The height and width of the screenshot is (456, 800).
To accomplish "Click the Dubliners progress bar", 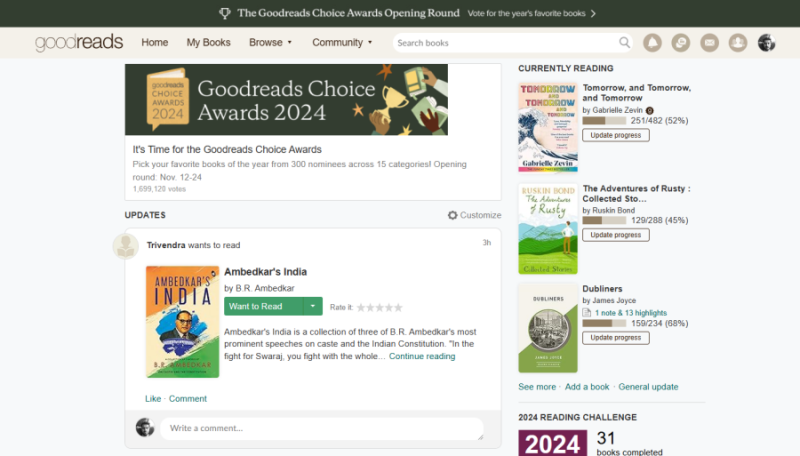I will (x=604, y=323).
